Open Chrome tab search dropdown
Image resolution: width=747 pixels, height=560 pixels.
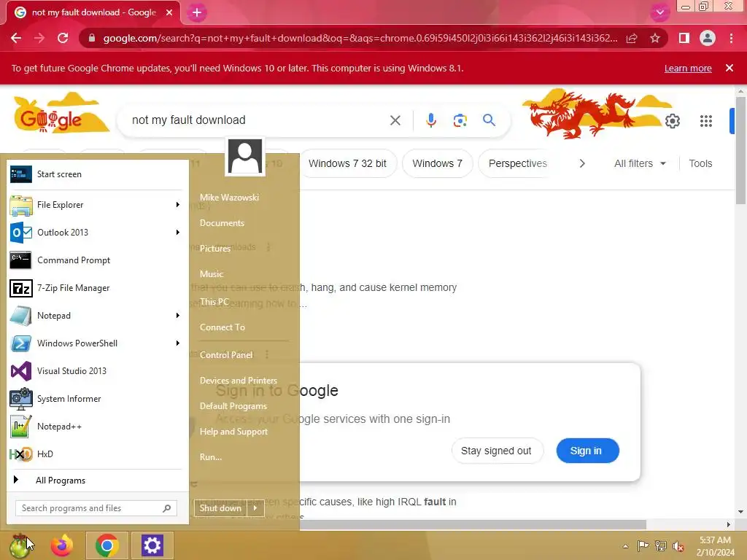click(659, 12)
